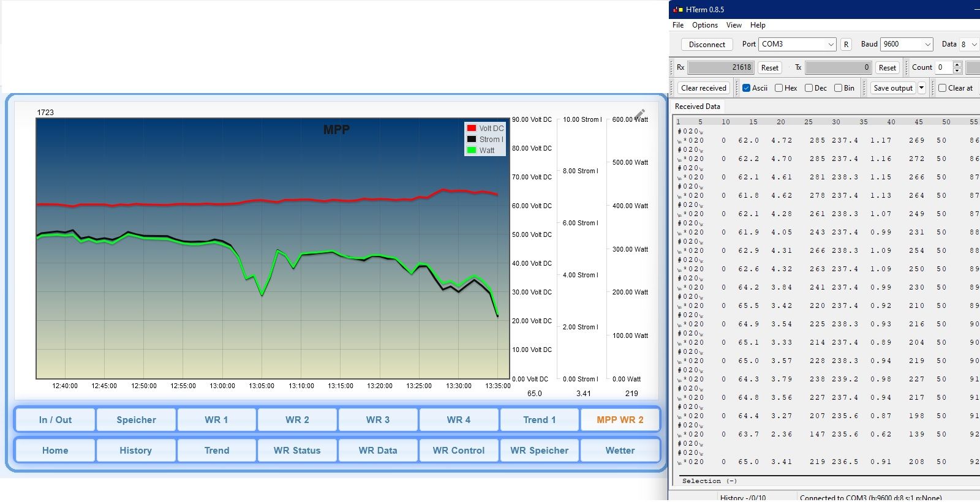Image resolution: width=980 pixels, height=502 pixels.
Task: Click the current value 3.41 below the chart
Action: tap(584, 394)
